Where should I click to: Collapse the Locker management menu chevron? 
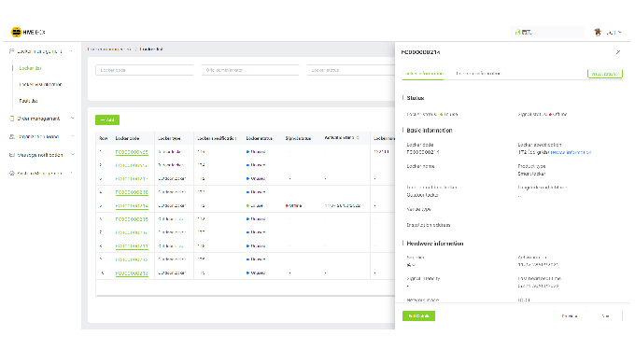point(72,51)
